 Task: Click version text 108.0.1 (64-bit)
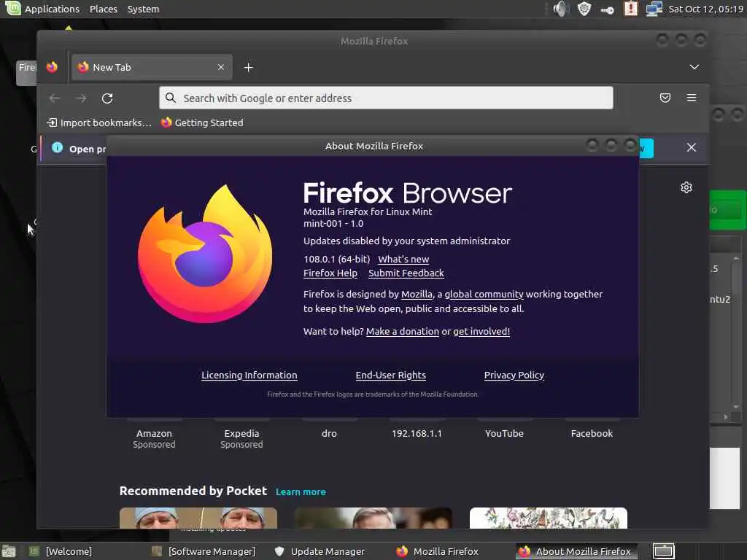(337, 260)
